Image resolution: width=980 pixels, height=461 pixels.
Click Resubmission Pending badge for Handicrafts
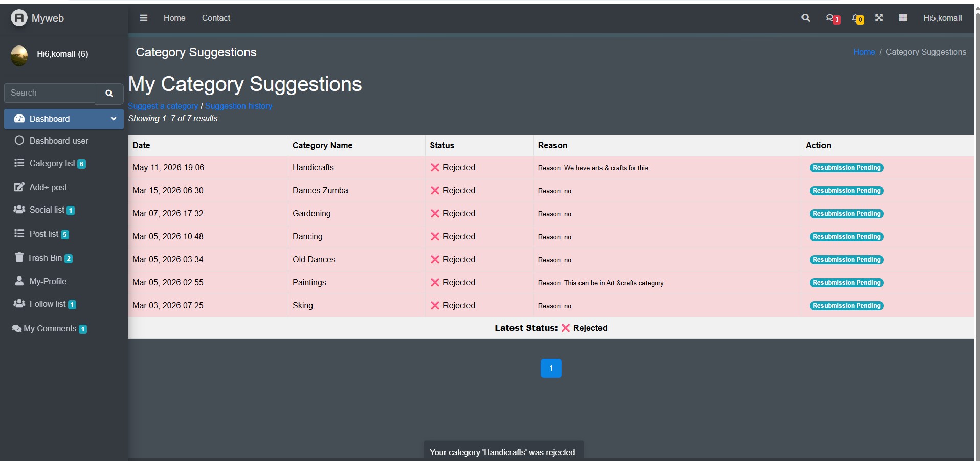coord(847,168)
